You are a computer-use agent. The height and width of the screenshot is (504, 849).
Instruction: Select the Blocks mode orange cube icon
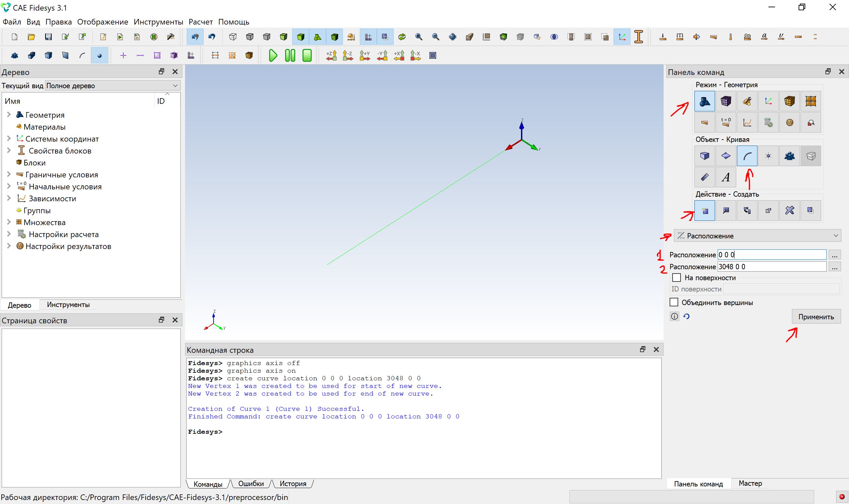click(790, 101)
